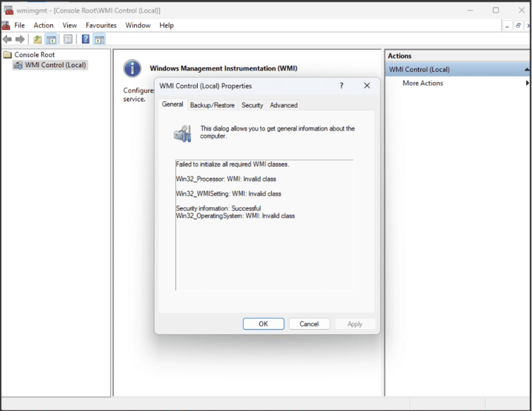This screenshot has width=532, height=411.
Task: Click the Forward arrow toolbar icon
Action: (x=20, y=39)
